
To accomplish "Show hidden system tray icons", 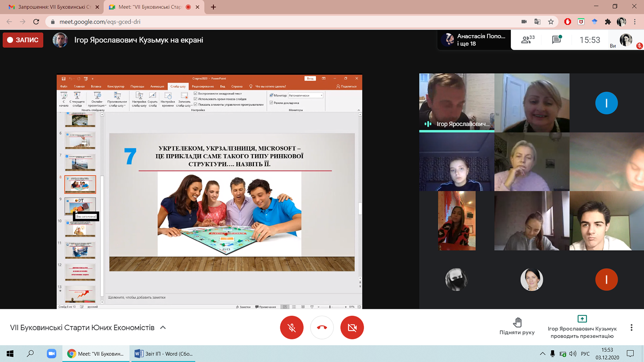I will [543, 354].
